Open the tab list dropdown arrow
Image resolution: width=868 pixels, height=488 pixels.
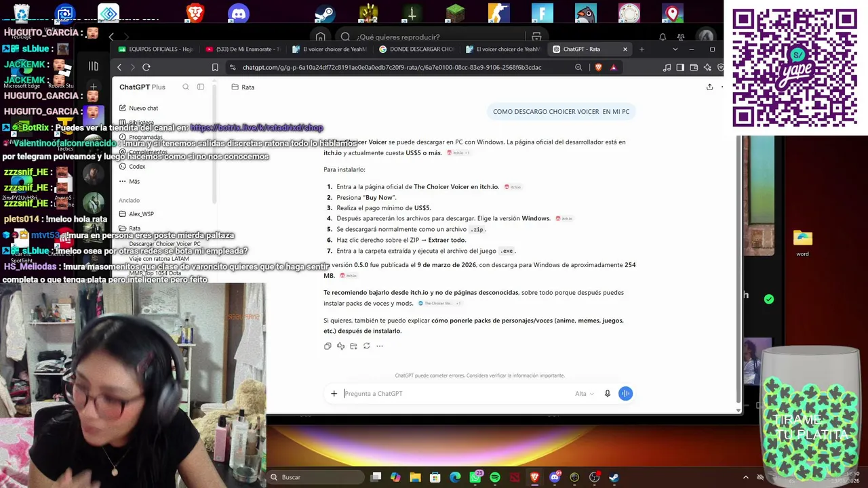[675, 49]
